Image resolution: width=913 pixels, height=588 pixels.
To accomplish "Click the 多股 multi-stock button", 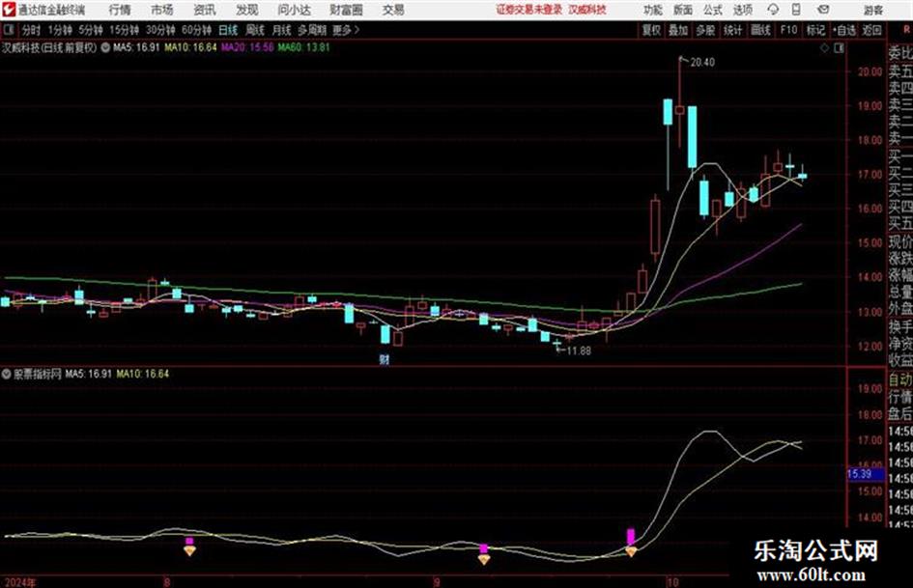I will [705, 30].
